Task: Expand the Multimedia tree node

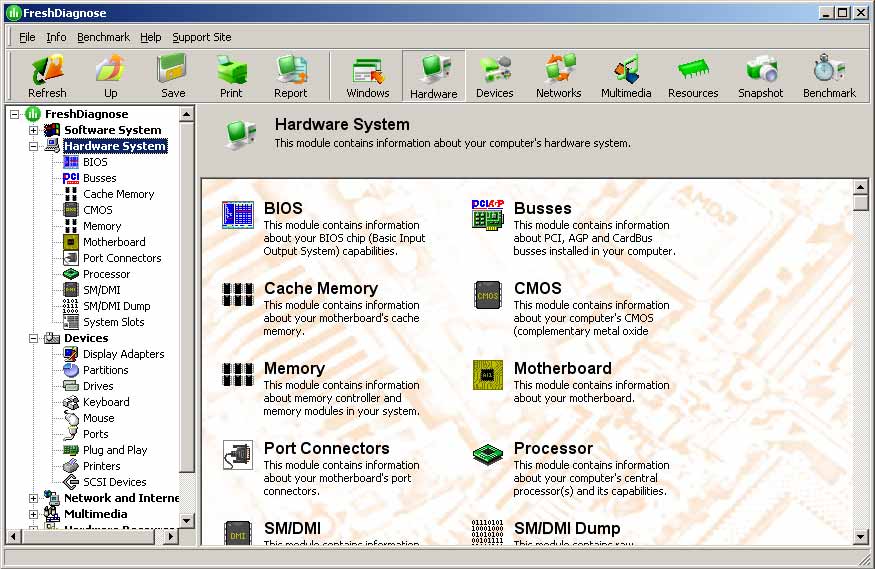Action: point(33,514)
